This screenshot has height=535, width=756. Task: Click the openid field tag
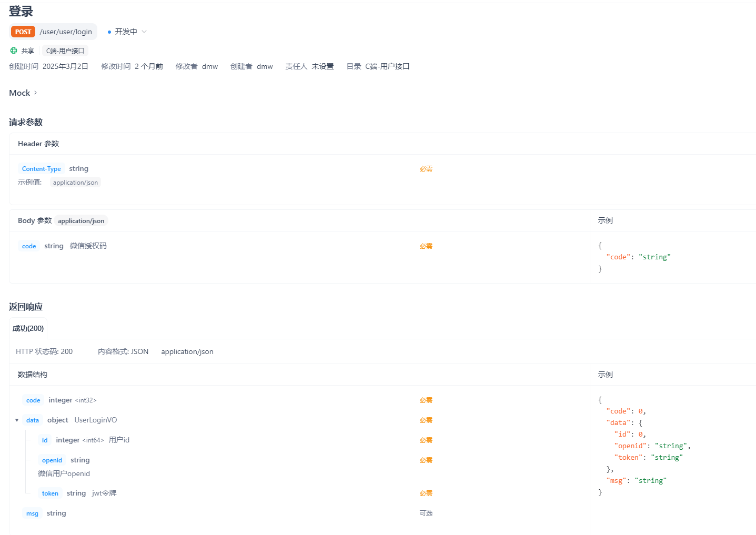coord(52,460)
